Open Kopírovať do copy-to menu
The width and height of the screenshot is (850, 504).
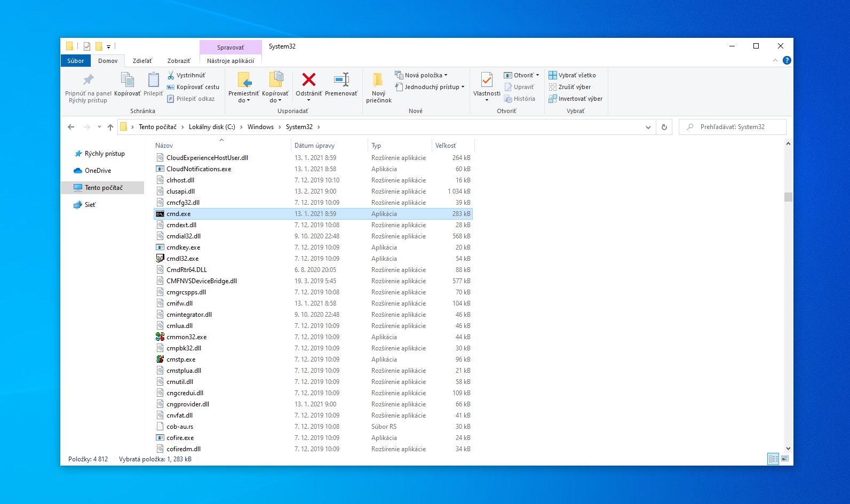(275, 88)
